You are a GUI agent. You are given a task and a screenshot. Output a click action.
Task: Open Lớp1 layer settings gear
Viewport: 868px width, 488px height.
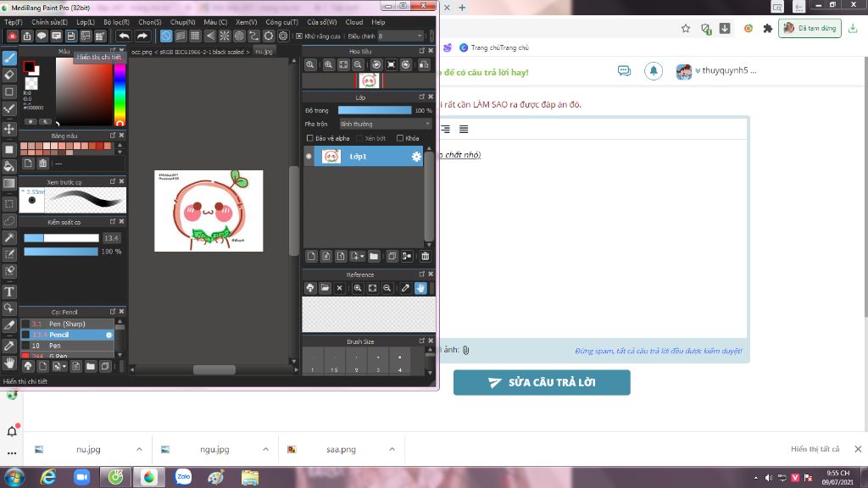416,157
